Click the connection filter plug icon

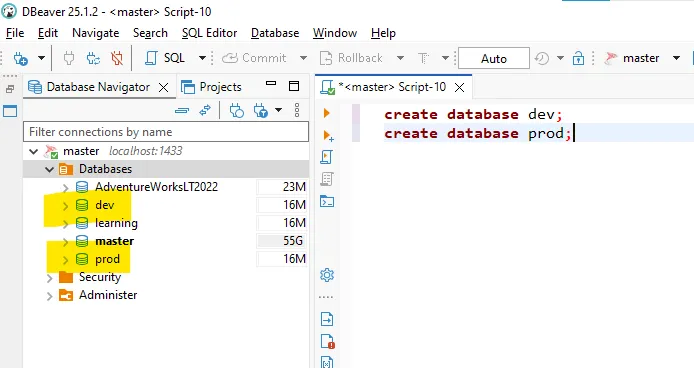point(261,110)
